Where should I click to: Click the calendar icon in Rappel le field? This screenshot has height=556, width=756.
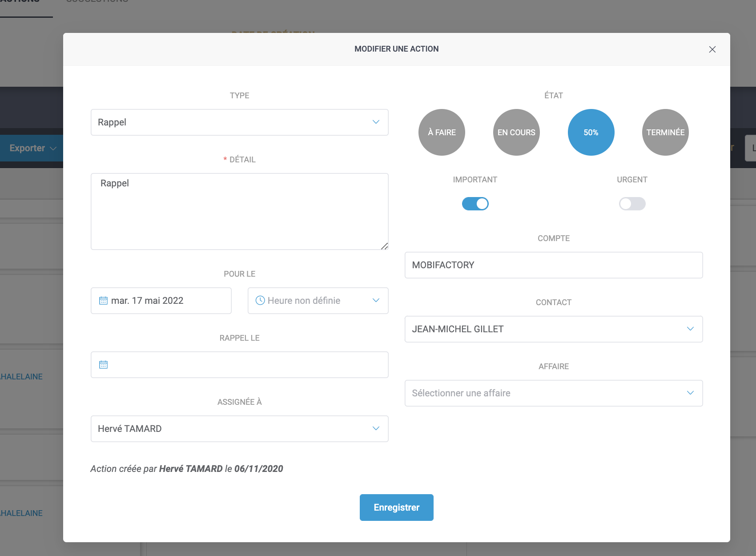(x=103, y=365)
